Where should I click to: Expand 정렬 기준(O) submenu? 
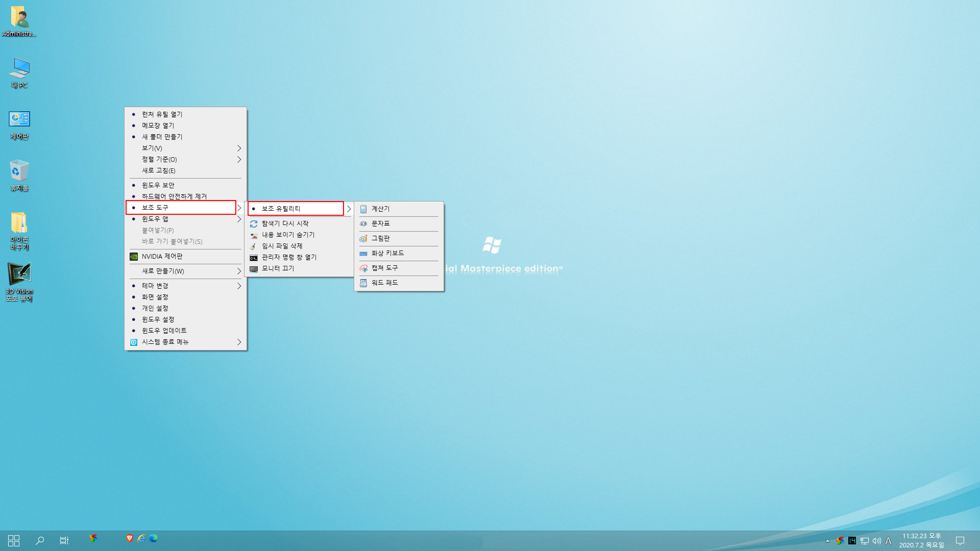click(185, 159)
